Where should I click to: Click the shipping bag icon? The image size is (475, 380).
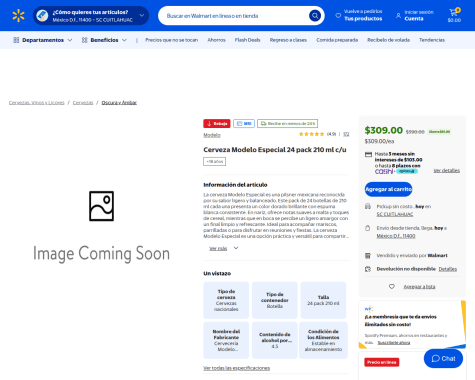point(368,228)
